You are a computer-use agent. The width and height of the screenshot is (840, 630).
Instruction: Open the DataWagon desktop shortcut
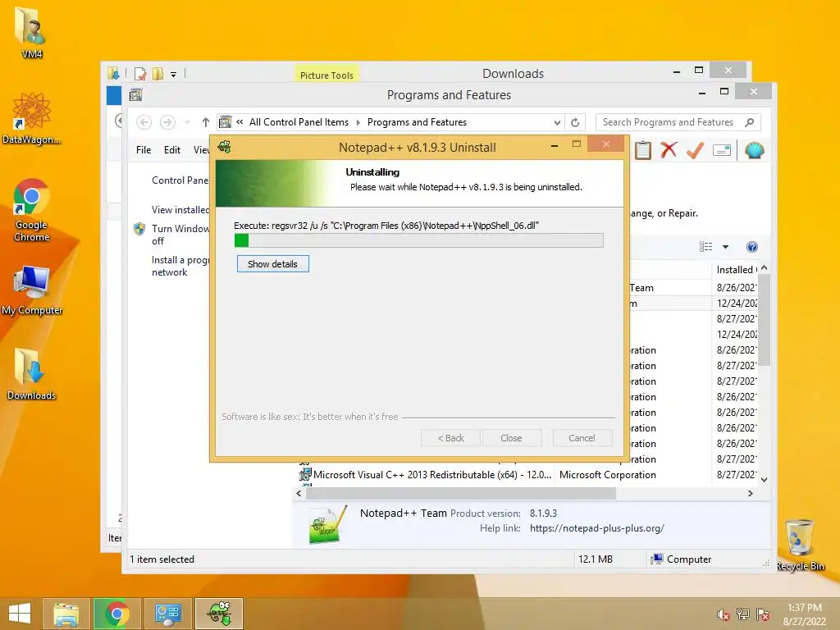point(31,117)
